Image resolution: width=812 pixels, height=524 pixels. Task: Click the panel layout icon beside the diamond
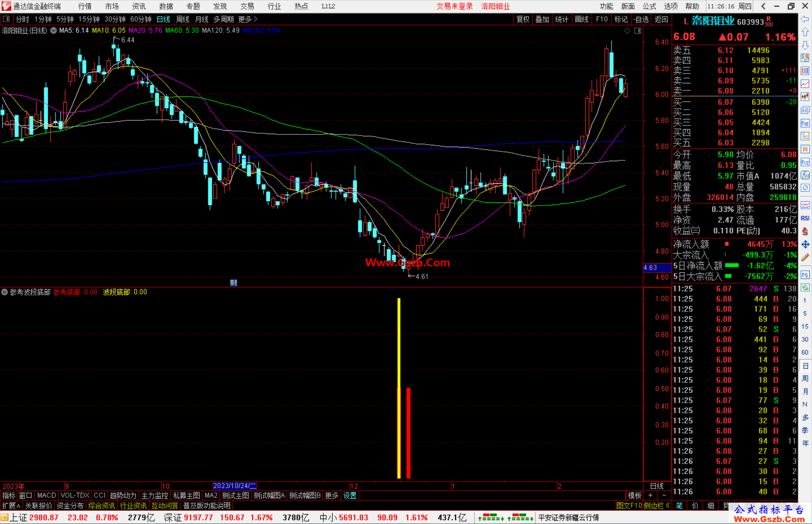(638, 31)
